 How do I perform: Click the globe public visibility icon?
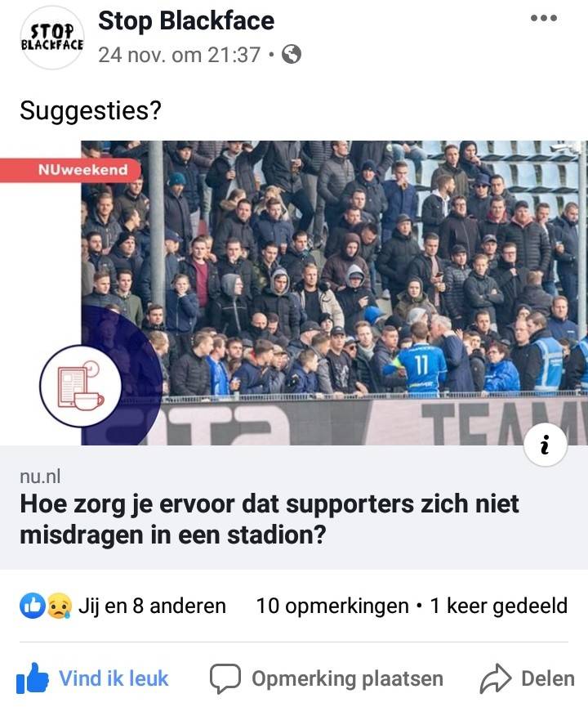tap(292, 55)
